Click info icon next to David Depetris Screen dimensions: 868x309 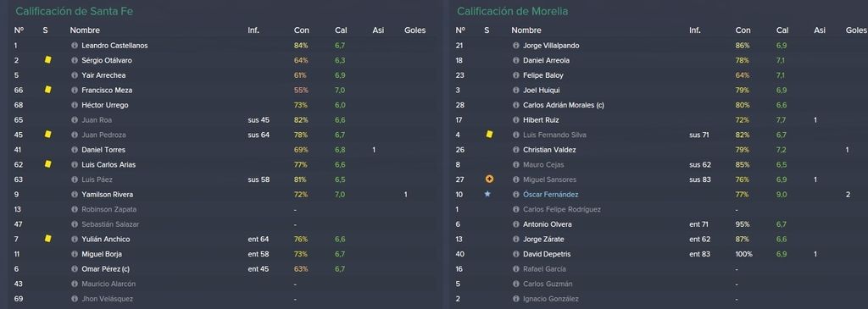(516, 254)
